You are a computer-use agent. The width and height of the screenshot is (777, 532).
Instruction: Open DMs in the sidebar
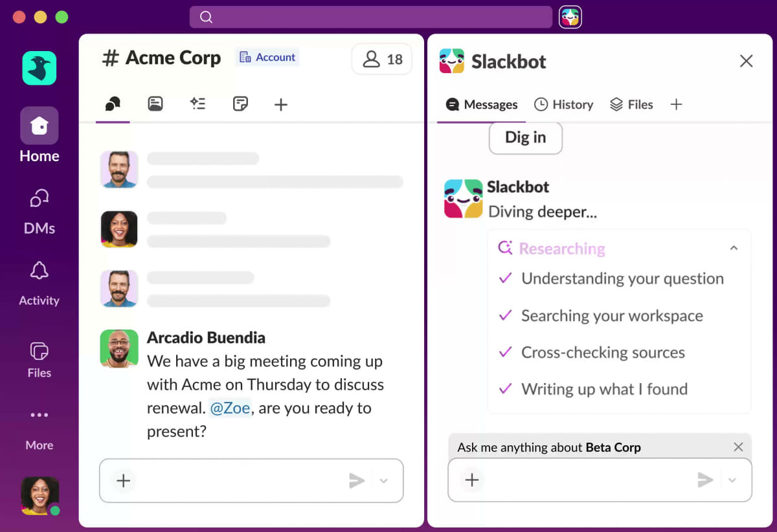pos(39,211)
